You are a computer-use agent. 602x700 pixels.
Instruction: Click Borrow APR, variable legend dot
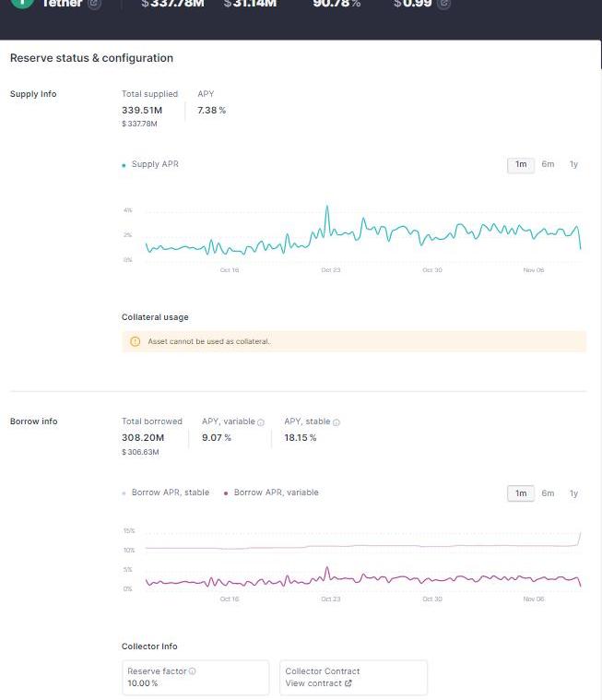[x=227, y=493]
